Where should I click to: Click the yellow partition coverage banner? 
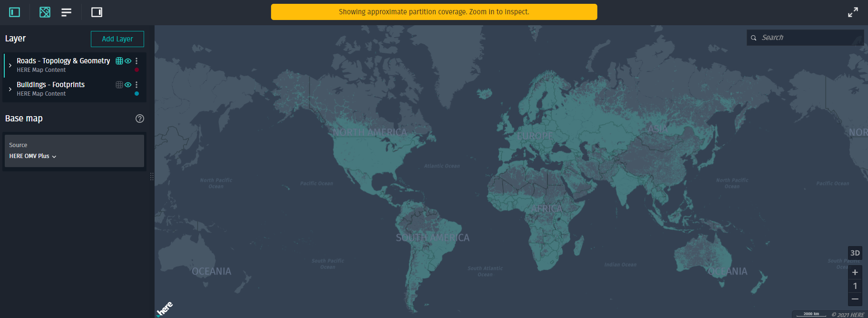pos(434,12)
